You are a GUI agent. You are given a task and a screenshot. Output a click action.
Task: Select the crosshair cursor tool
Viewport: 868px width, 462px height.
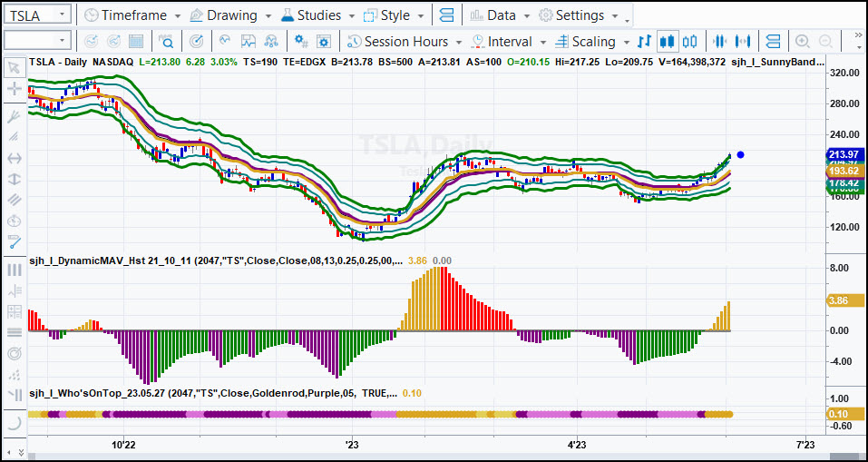(x=14, y=88)
